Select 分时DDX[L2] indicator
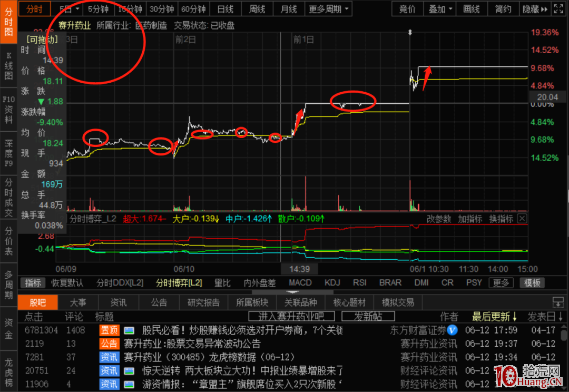Image resolution: width=569 pixels, height=392 pixels. pyautogui.click(x=120, y=283)
